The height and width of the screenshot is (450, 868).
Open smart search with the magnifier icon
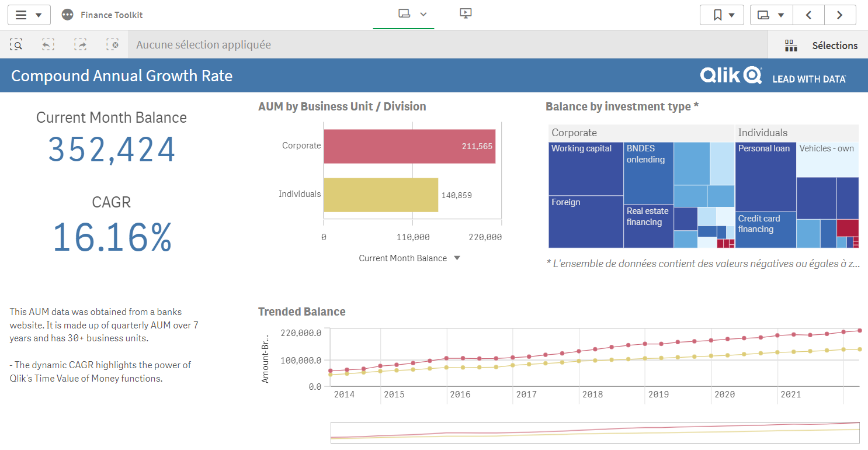16,44
